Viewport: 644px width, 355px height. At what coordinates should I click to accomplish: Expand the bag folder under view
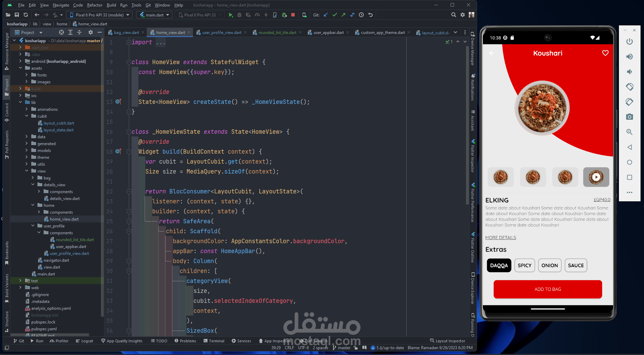point(33,178)
